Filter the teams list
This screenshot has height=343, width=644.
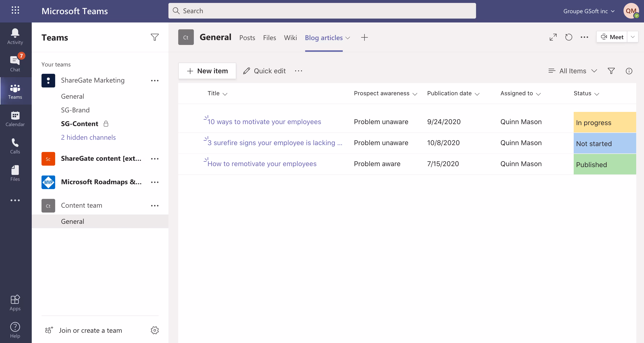coord(155,37)
